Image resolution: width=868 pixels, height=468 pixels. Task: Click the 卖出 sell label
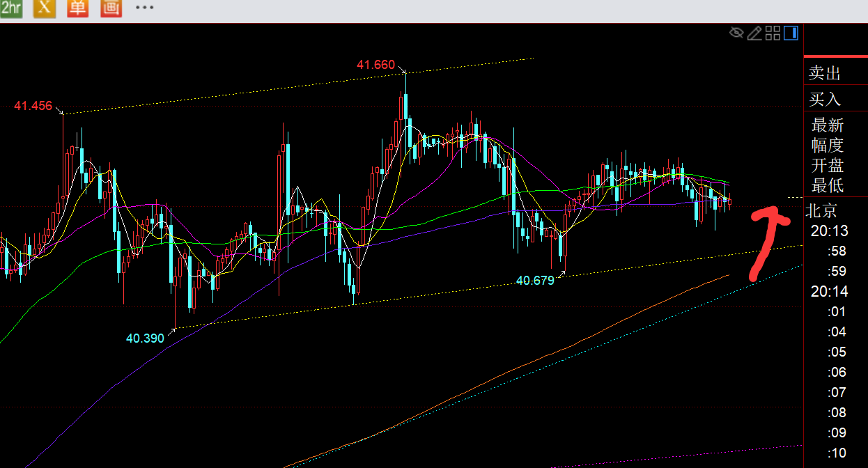coord(825,73)
